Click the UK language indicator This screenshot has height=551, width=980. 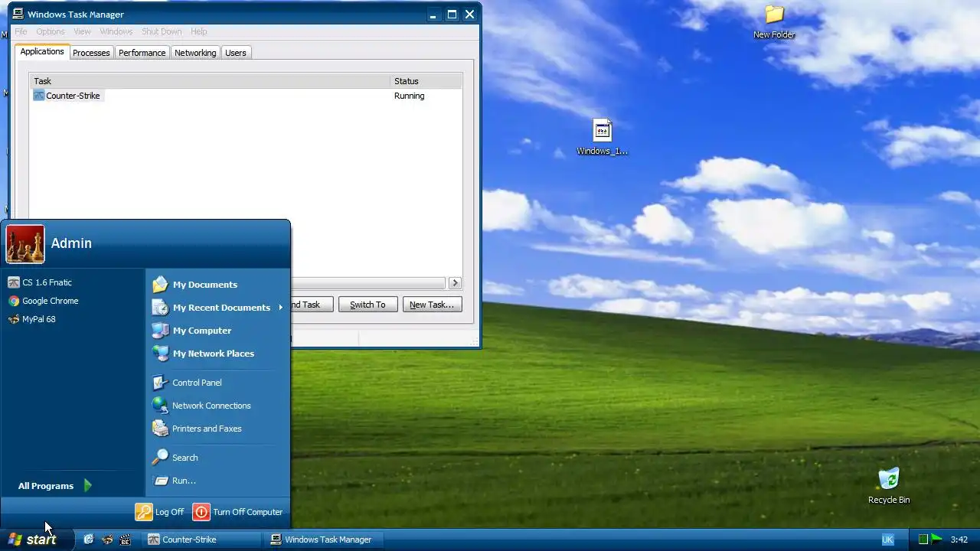[887, 540]
